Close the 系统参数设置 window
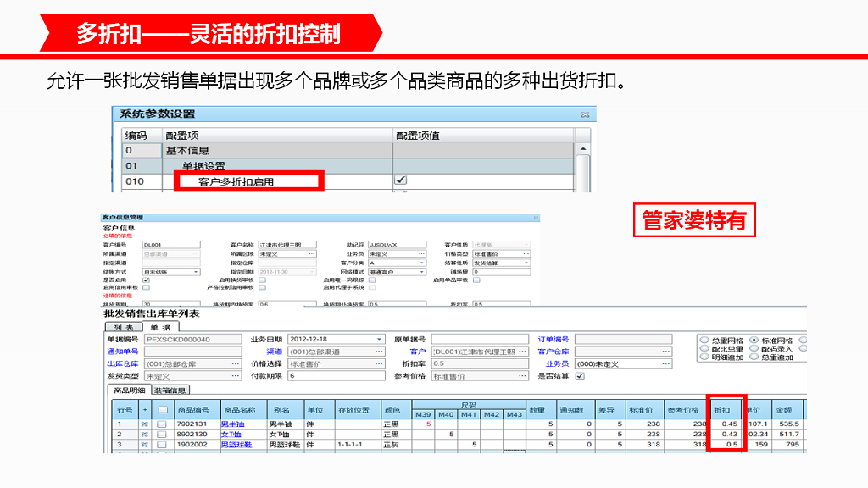Image resolution: width=868 pixels, height=488 pixels. (x=584, y=114)
